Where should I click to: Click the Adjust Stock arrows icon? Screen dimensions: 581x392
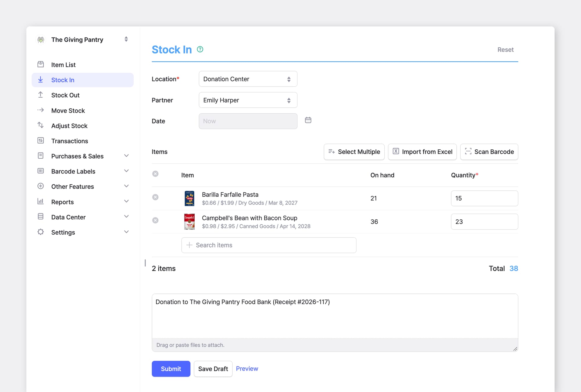[x=41, y=125]
